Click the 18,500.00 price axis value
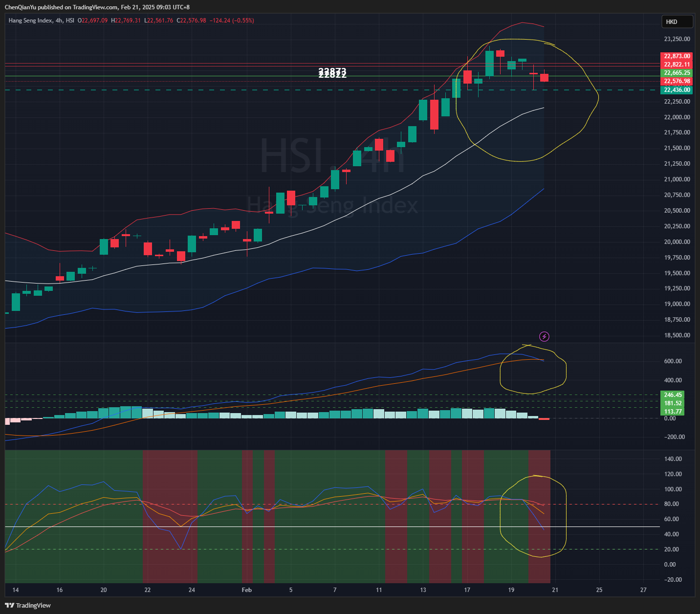Screen dimensions: 700x614 coord(677,335)
